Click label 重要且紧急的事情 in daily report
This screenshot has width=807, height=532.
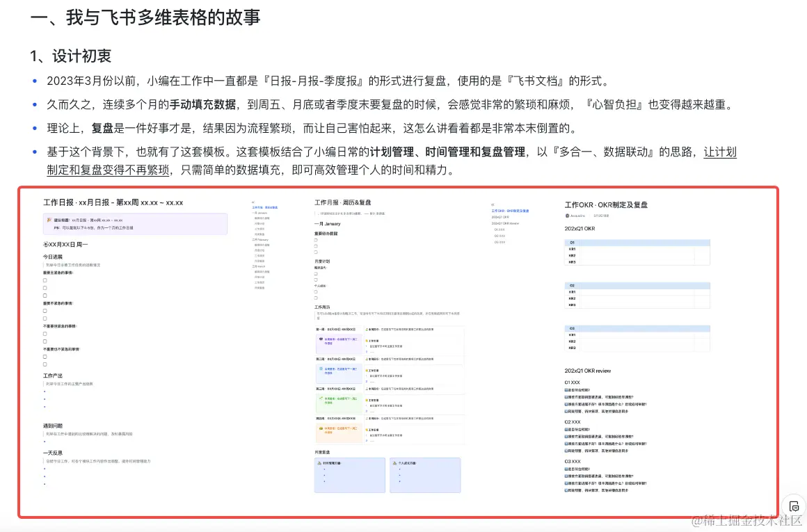tap(58, 273)
